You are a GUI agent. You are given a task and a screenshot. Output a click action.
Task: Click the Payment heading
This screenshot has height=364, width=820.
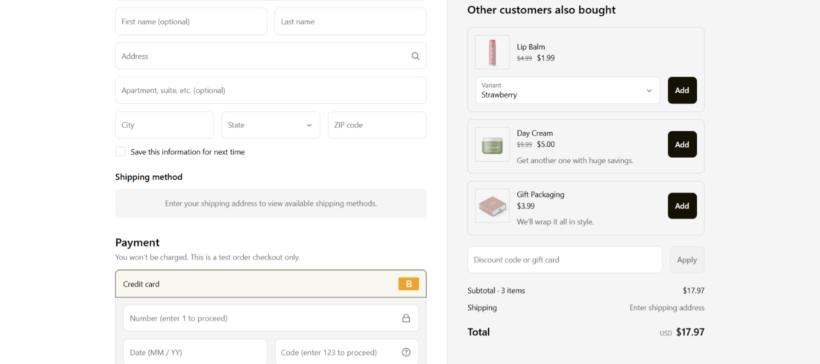coord(137,243)
